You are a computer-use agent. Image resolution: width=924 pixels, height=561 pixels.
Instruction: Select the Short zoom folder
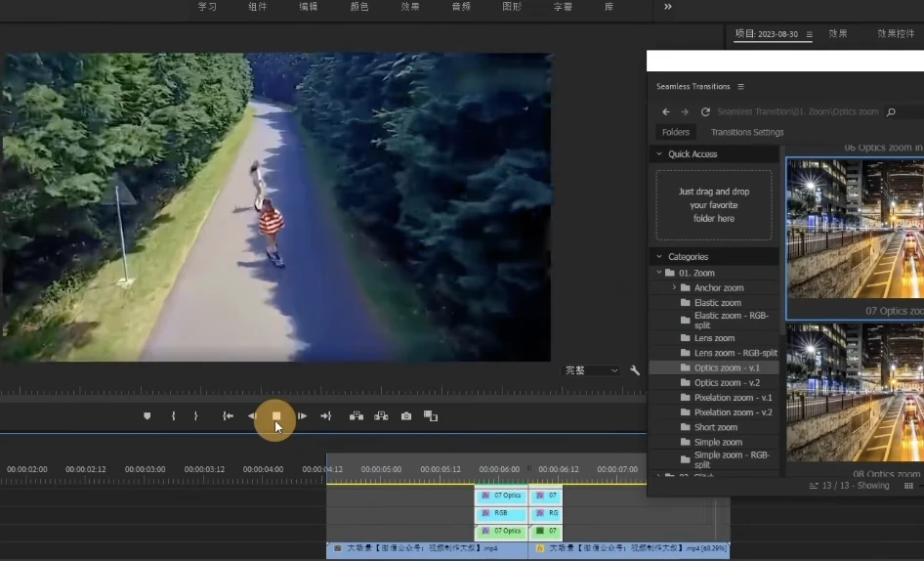tap(714, 427)
